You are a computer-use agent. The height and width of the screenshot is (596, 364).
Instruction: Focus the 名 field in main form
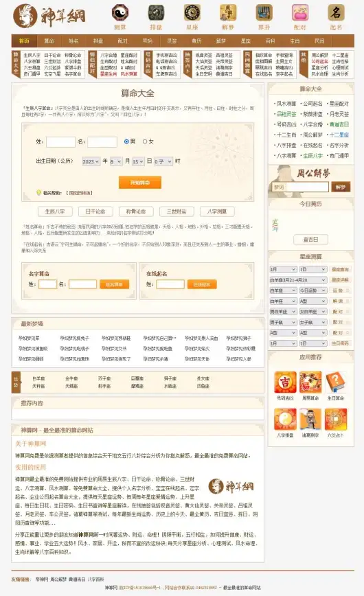point(102,141)
